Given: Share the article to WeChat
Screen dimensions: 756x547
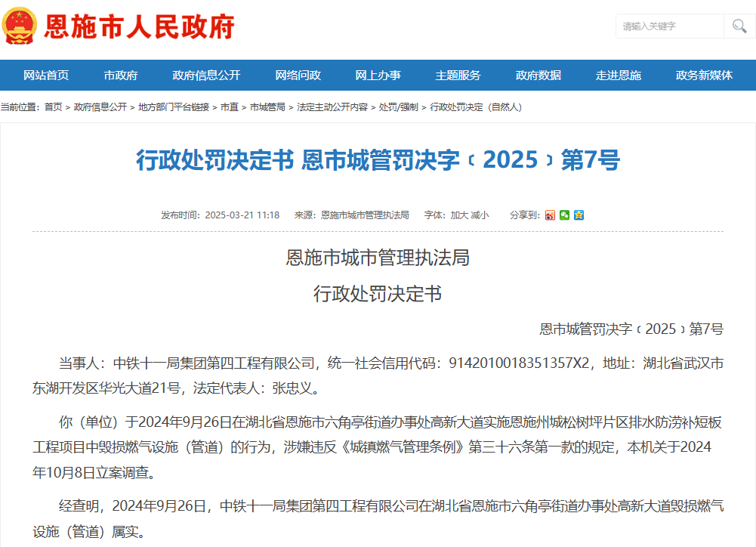Looking at the screenshot, I should [564, 215].
